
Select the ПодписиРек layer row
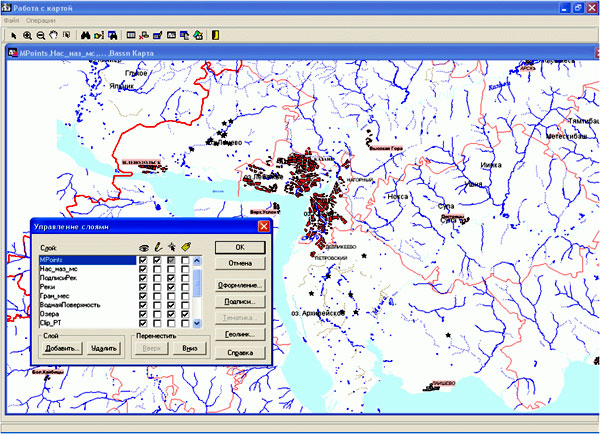pos(88,278)
